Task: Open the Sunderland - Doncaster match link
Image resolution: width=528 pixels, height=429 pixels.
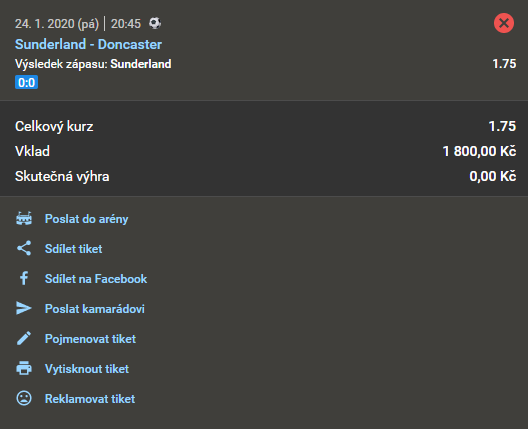Action: pyautogui.click(x=88, y=44)
